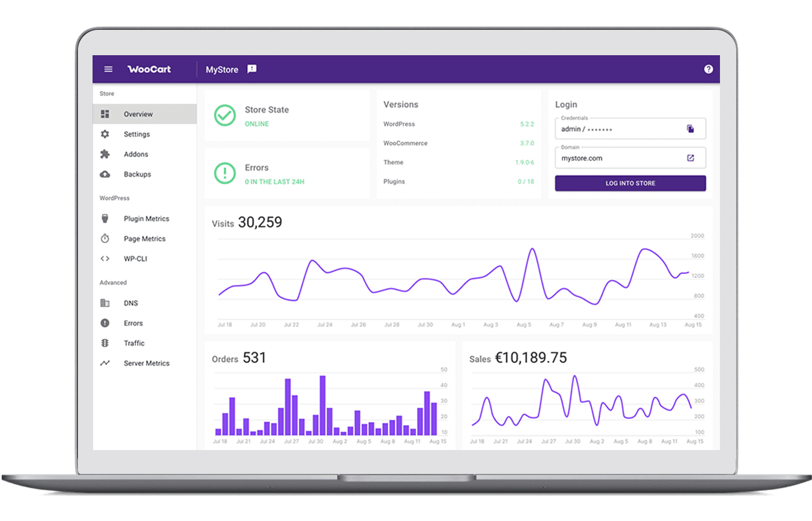Open WP-CLI in the sidebar
This screenshot has width=812, height=521.
tap(145, 258)
